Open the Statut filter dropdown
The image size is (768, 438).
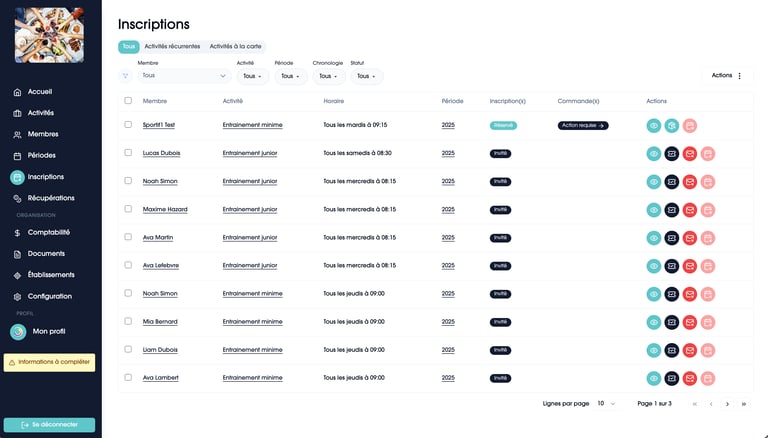pos(366,76)
